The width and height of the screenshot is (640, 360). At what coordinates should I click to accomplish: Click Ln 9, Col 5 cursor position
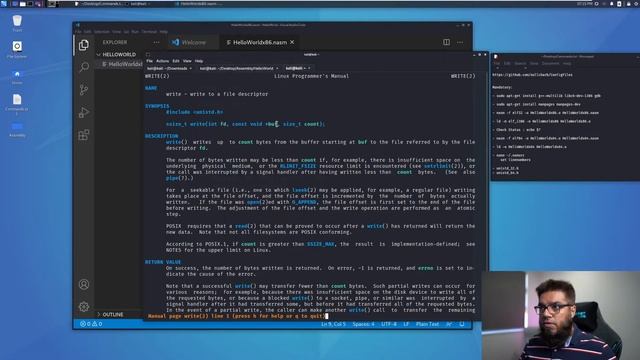click(x=333, y=324)
